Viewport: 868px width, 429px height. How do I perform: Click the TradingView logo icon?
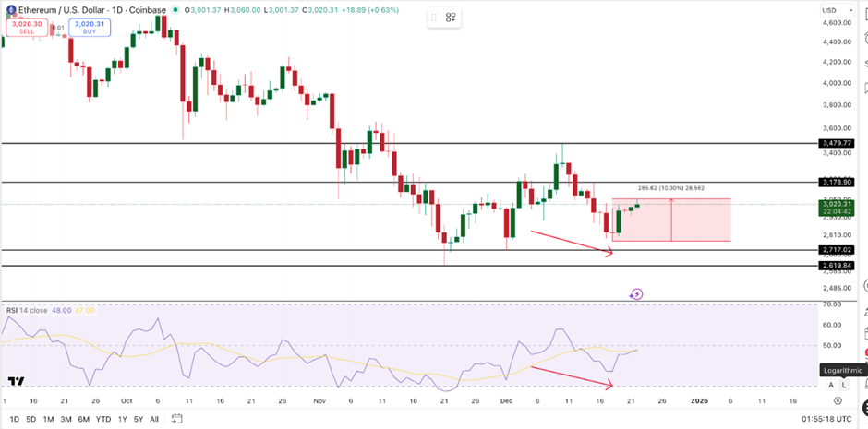(16, 381)
